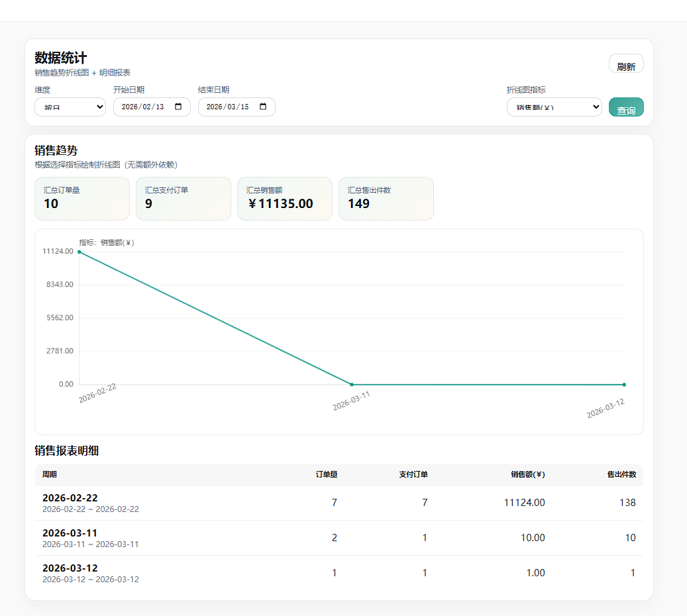Click the 2026-03-12 x-axis label
This screenshot has width=687, height=616.
[x=606, y=408]
